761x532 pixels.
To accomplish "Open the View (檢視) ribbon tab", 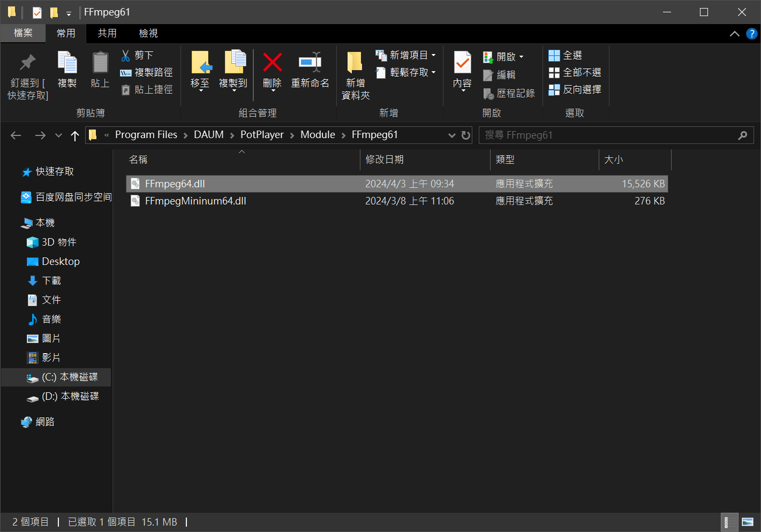I will (x=148, y=33).
